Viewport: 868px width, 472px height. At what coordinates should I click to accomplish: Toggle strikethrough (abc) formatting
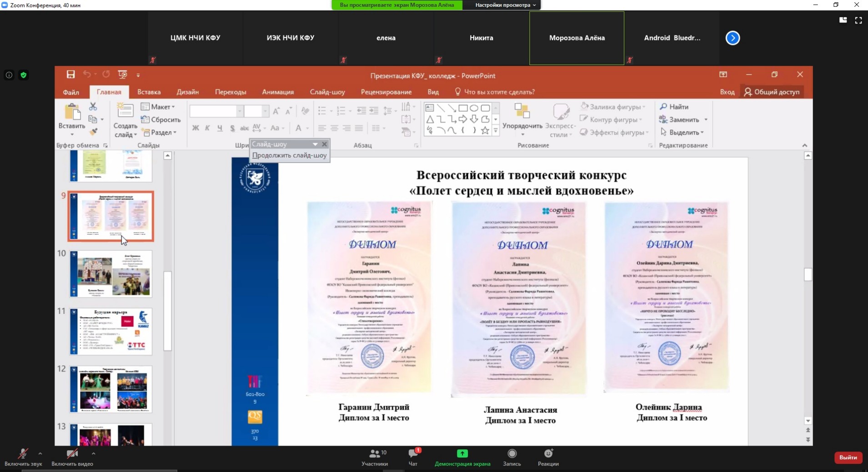[x=244, y=128]
